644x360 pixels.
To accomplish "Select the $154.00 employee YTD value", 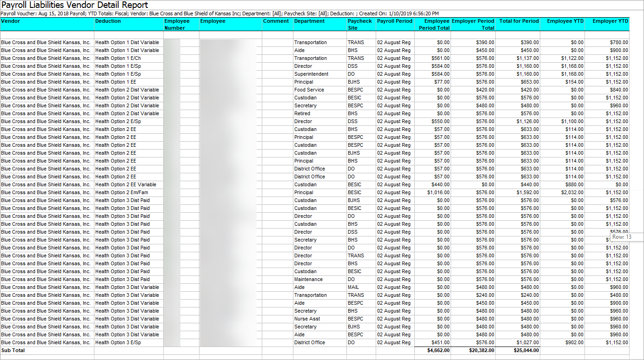I will (574, 82).
